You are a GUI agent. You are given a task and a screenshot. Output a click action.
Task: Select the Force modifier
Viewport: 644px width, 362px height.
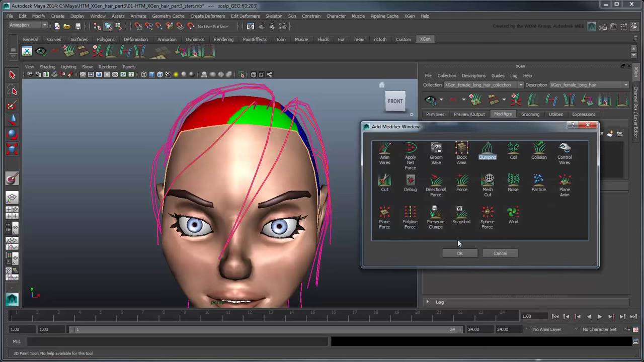[461, 184]
